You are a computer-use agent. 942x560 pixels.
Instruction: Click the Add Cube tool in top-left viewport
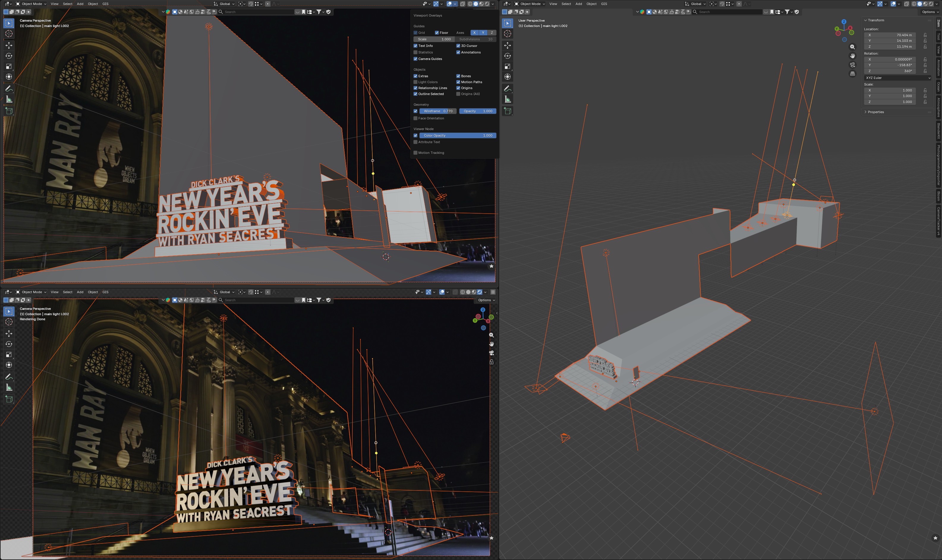tap(9, 111)
